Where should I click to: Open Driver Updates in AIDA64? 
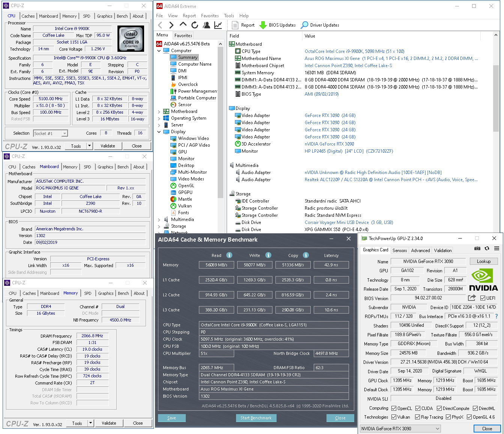coord(320,25)
